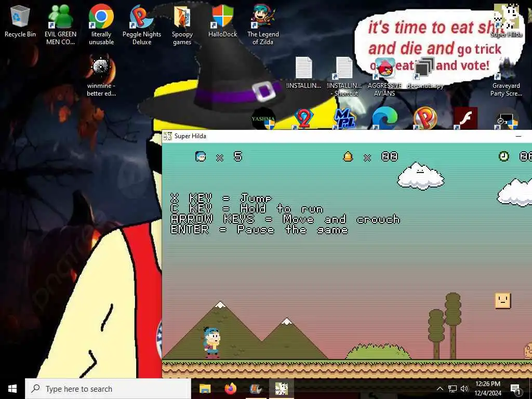Click the golden bell counter icon
The width and height of the screenshot is (532, 399).
[348, 156]
